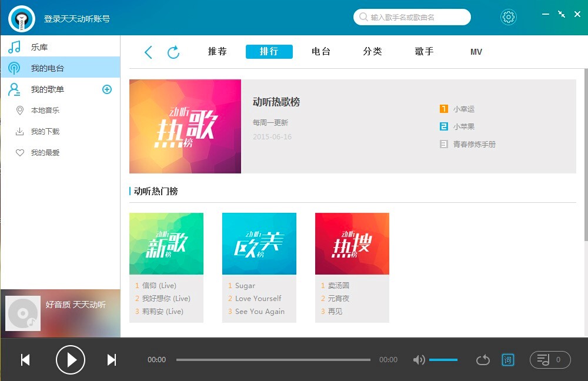Image resolution: width=588 pixels, height=381 pixels.
Task: Open the playlist queue button
Action: 550,360
